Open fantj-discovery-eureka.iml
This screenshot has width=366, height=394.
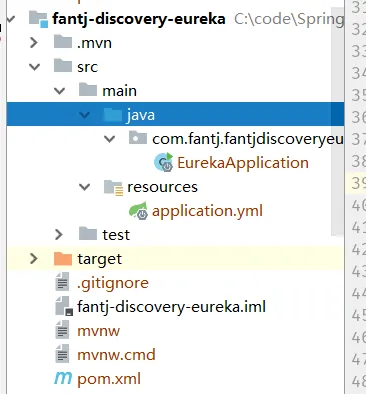(x=171, y=307)
